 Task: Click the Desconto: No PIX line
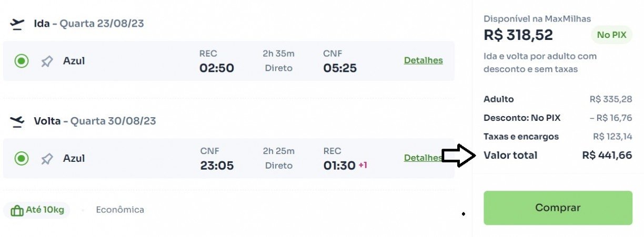click(558, 118)
